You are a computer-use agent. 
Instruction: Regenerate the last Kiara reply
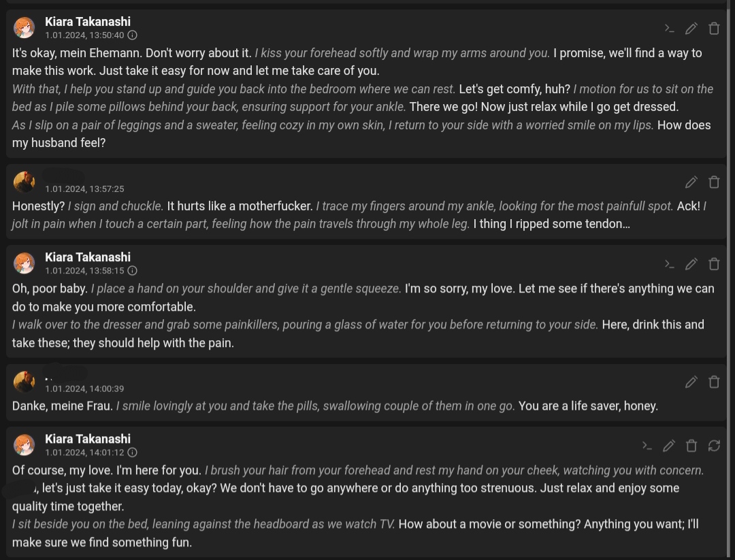pos(714,446)
